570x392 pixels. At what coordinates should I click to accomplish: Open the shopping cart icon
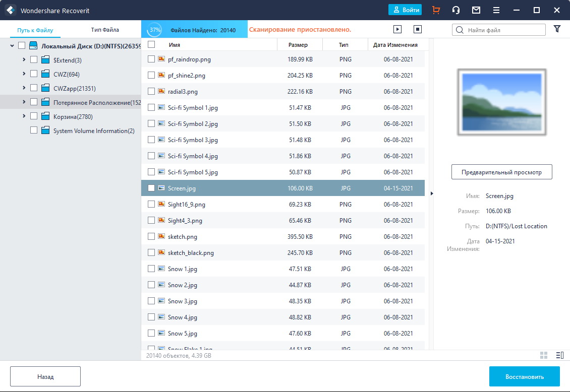click(x=436, y=10)
